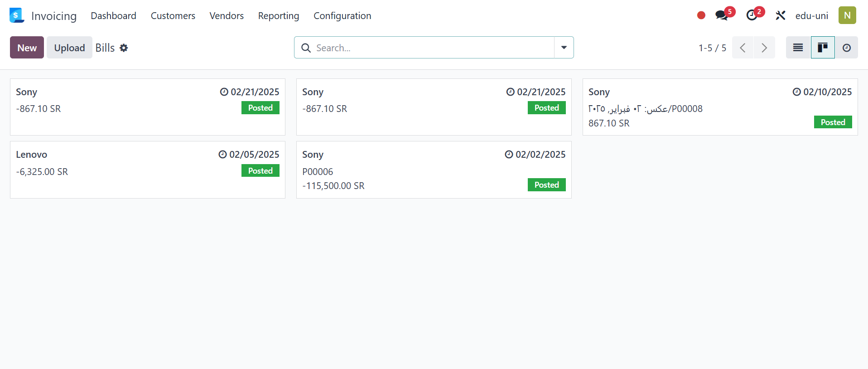This screenshot has height=369, width=868.
Task: Open the debug tools wrench icon
Action: 780,15
